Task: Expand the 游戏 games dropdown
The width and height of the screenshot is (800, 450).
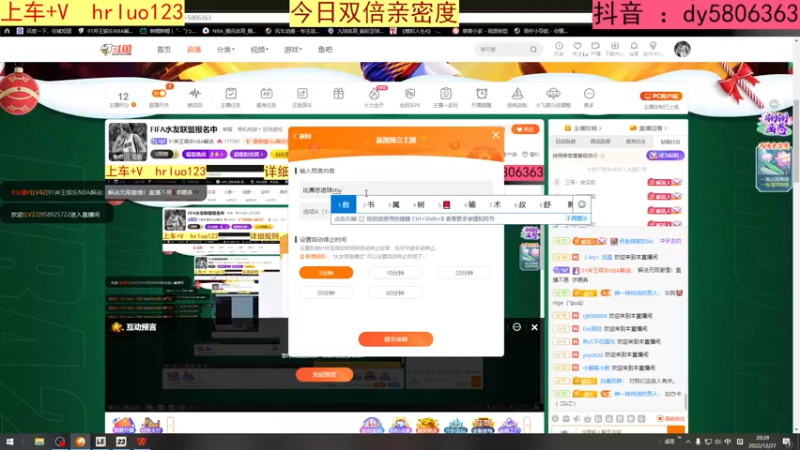Action: (293, 49)
